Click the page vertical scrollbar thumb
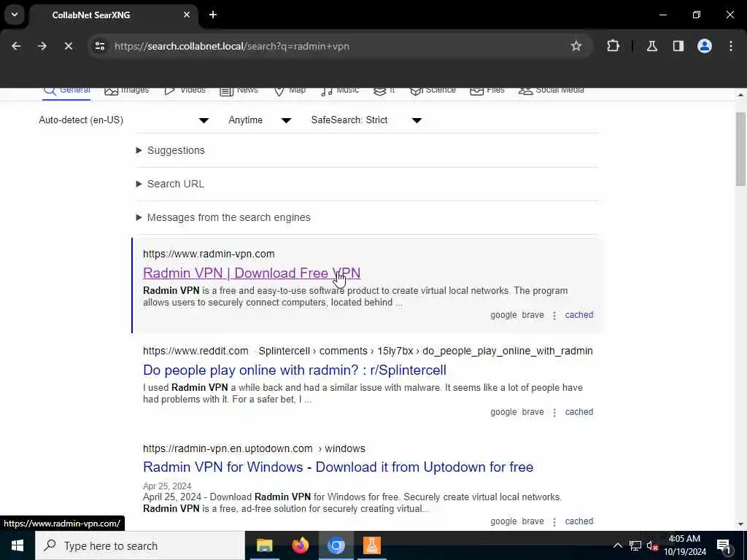This screenshot has width=747, height=560. [740, 149]
